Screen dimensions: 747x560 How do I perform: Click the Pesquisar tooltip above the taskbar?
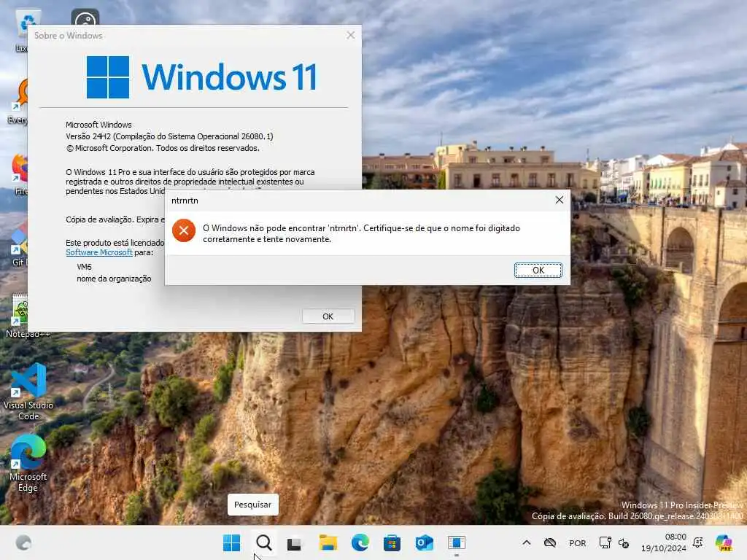[253, 505]
